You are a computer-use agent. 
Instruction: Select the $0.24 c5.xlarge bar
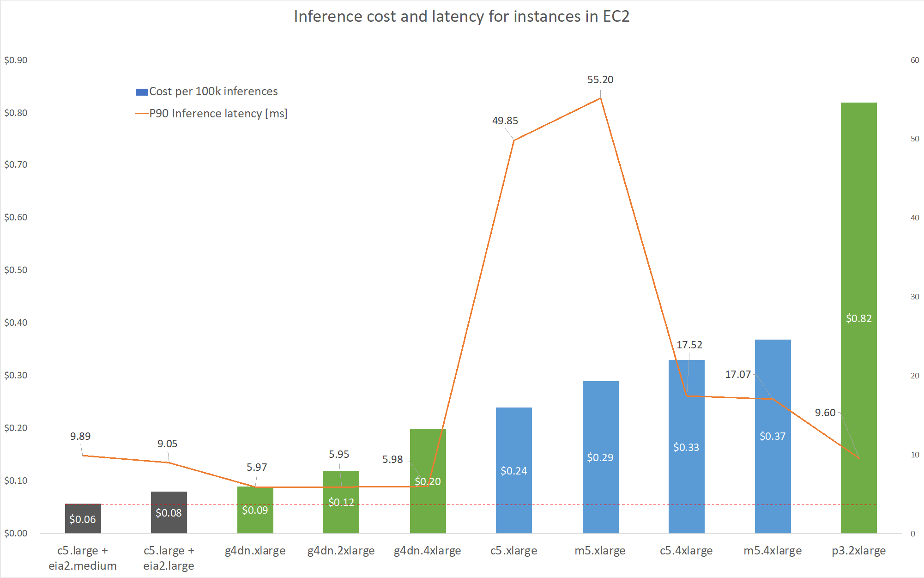click(x=513, y=439)
